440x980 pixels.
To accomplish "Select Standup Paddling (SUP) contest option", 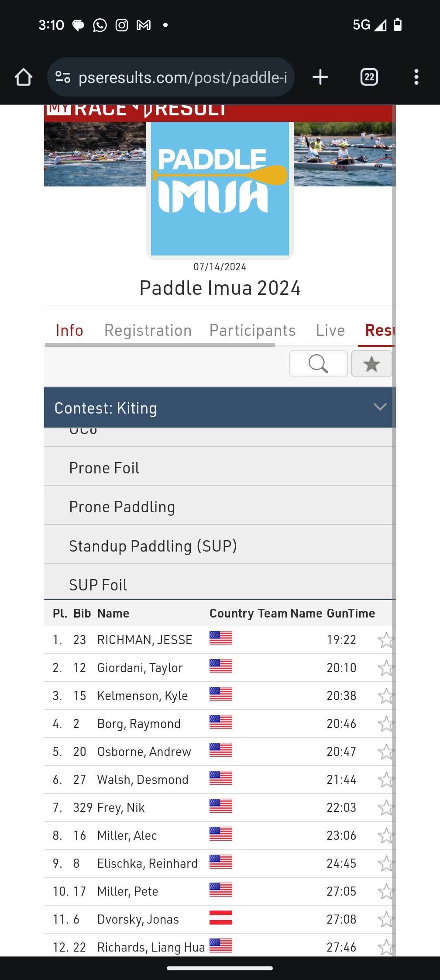I will [153, 546].
